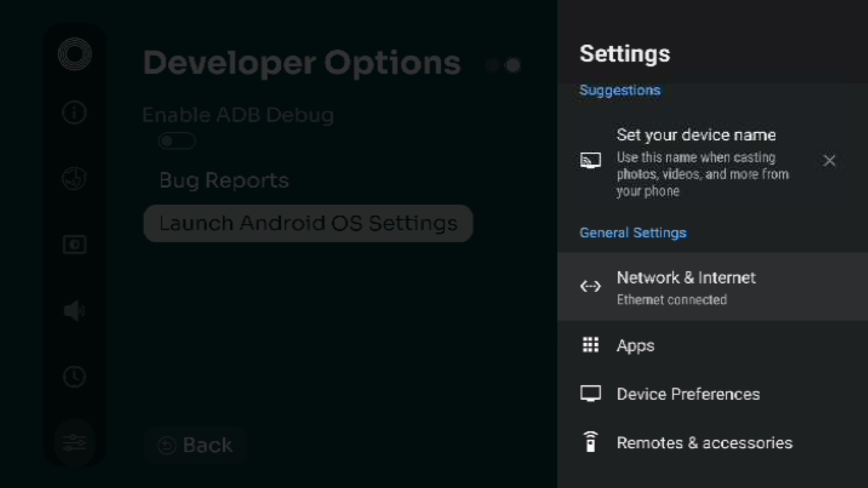
Task: Click Launch Android OS Settings
Action: (x=307, y=224)
